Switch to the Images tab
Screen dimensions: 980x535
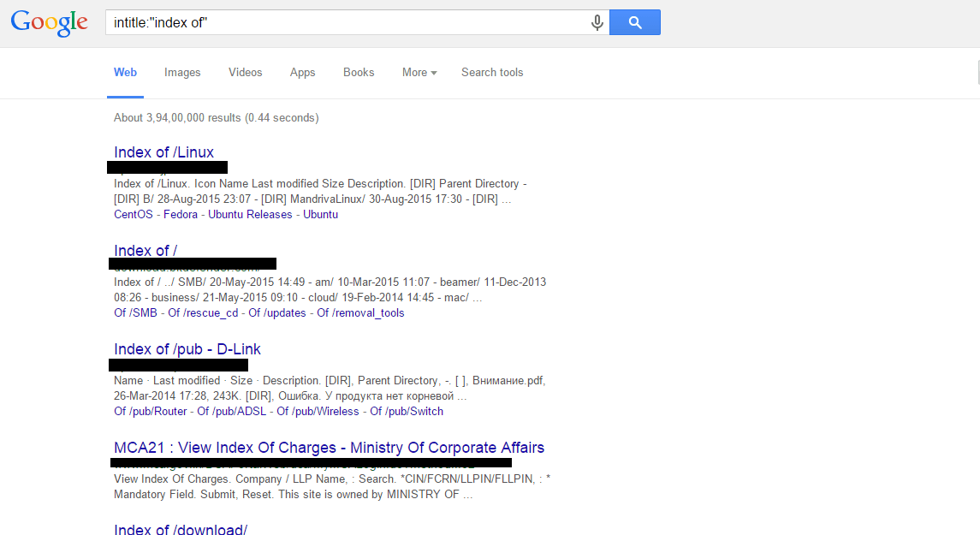[x=182, y=73]
